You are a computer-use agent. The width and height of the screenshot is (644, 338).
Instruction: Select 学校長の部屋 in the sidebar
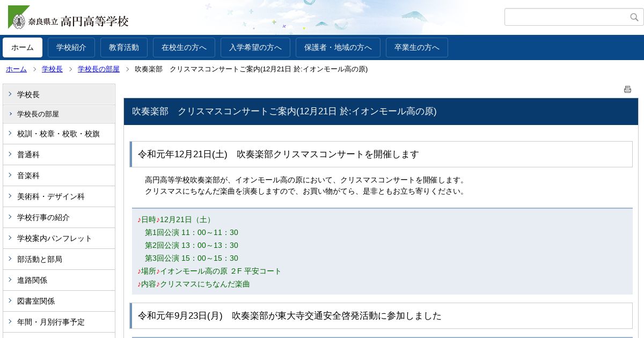[x=59, y=114]
